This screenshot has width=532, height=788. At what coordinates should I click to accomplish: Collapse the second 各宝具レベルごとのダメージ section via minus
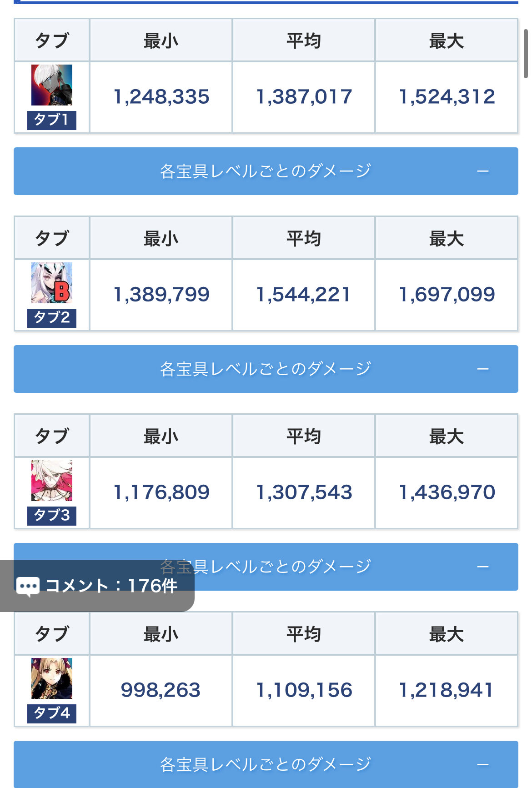483,369
